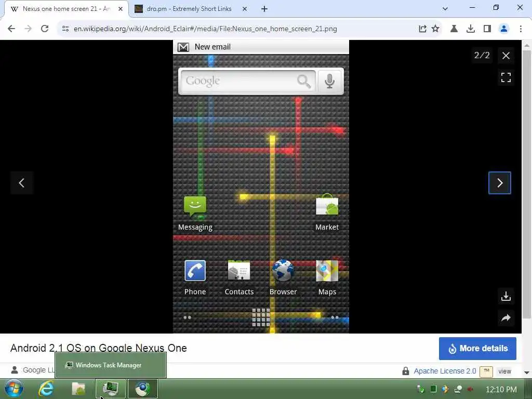Download this image file
Viewport: 532px width, 399px height.
506,297
